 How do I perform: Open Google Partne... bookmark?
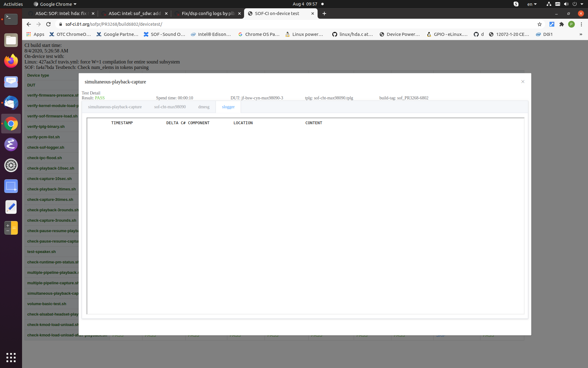(x=117, y=34)
